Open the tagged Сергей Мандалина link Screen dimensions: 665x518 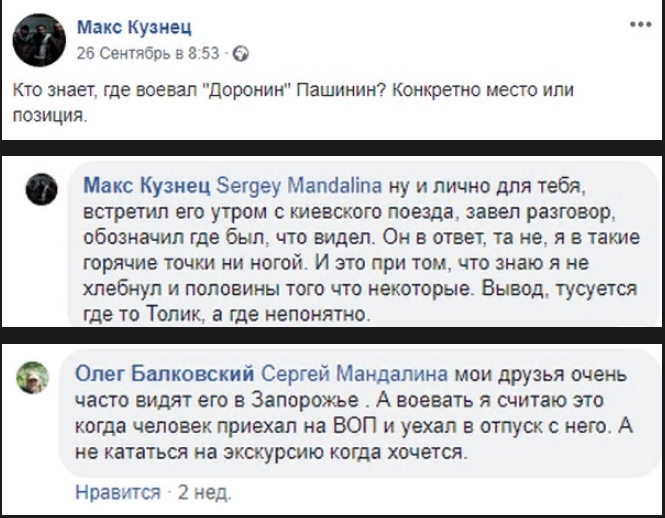point(354,374)
